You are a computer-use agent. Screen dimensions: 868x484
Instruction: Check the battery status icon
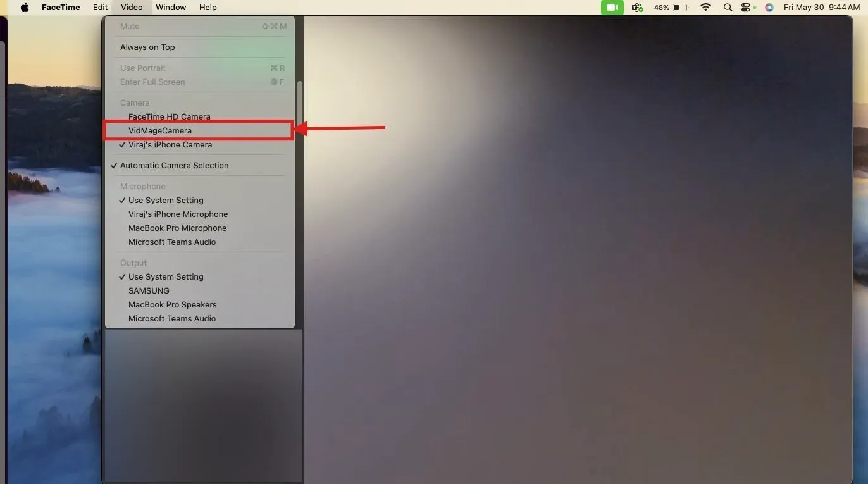tap(681, 8)
